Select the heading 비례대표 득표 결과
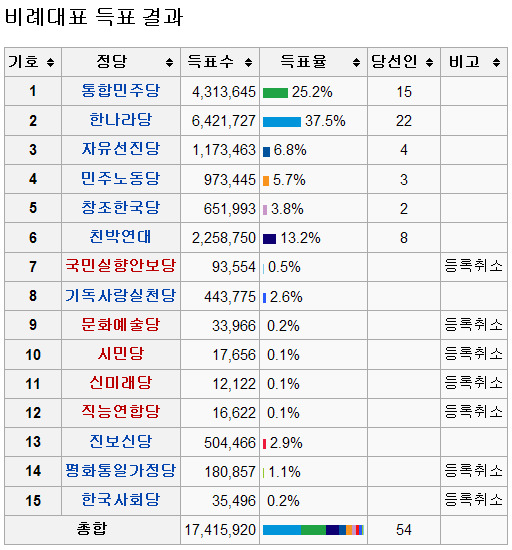This screenshot has height=550, width=512. pos(94,16)
